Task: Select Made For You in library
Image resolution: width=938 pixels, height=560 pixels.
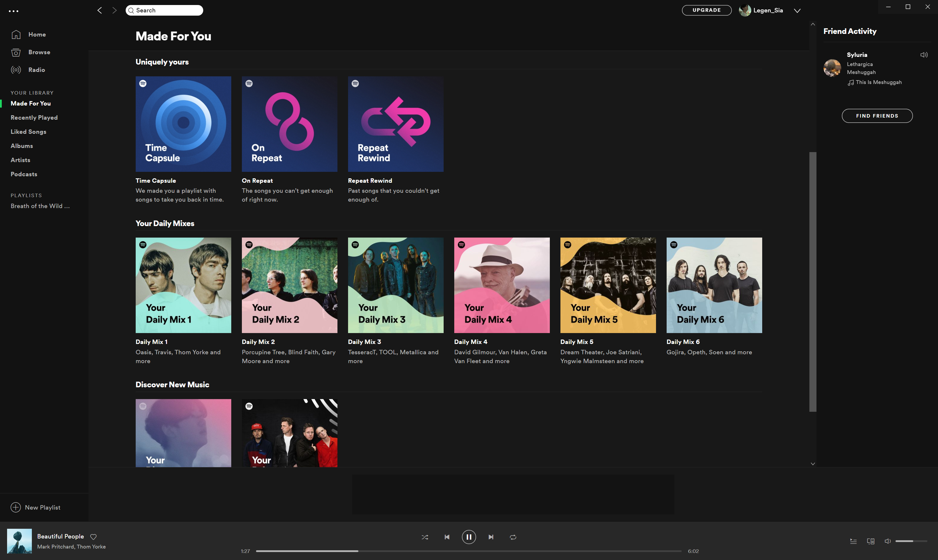Action: point(31,103)
